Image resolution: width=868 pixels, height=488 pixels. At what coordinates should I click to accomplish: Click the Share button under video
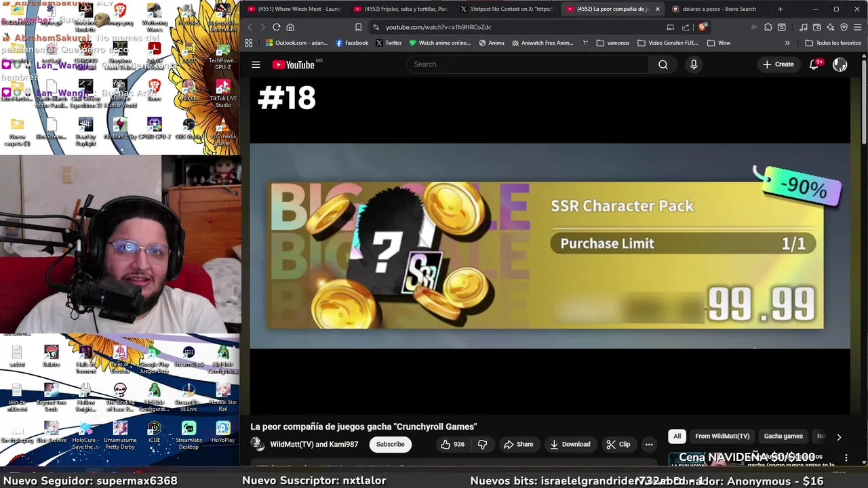[x=518, y=445]
